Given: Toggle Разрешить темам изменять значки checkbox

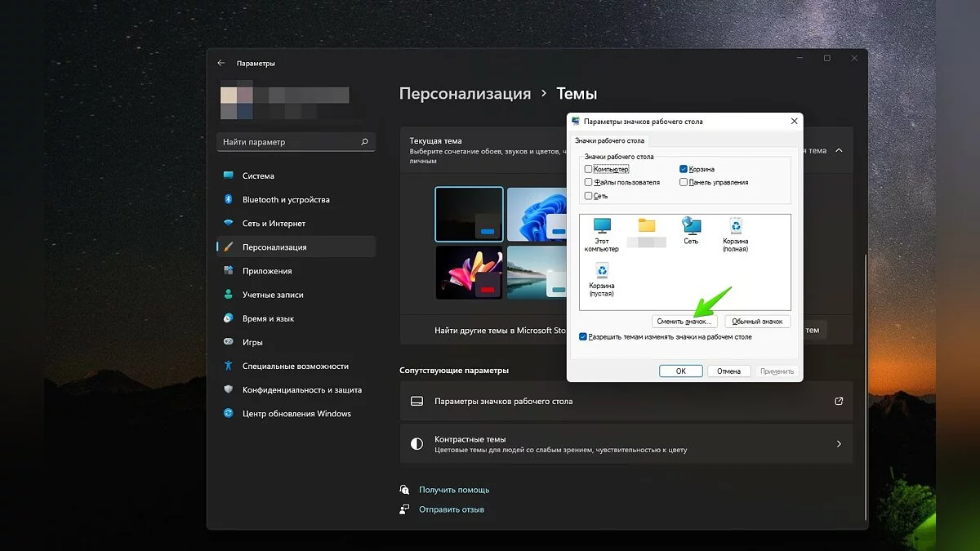Looking at the screenshot, I should click(x=582, y=336).
